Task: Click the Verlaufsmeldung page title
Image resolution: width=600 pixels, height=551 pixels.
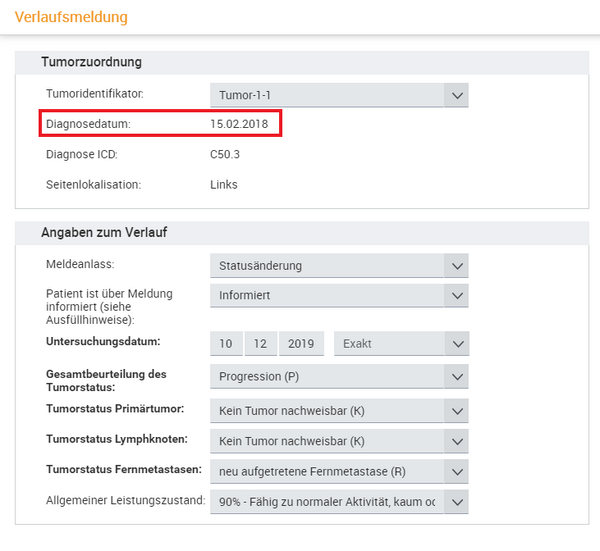Action: pyautogui.click(x=71, y=18)
